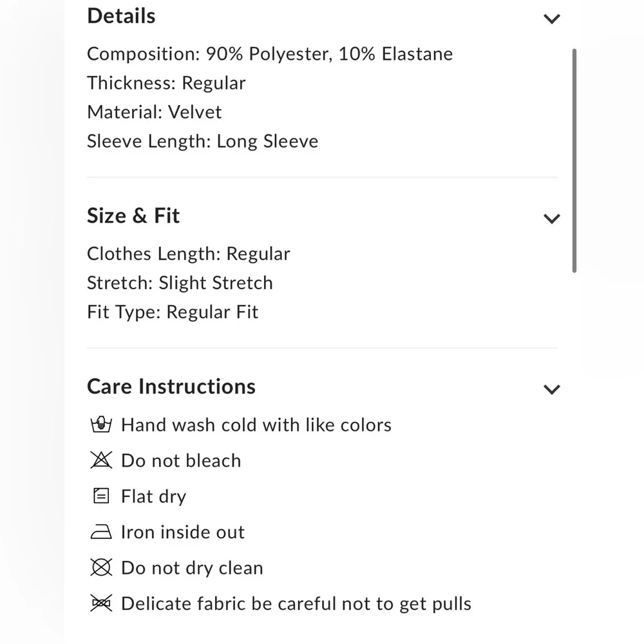Click Hand wash cold with like colors
The height and width of the screenshot is (644, 644).
pos(256,425)
